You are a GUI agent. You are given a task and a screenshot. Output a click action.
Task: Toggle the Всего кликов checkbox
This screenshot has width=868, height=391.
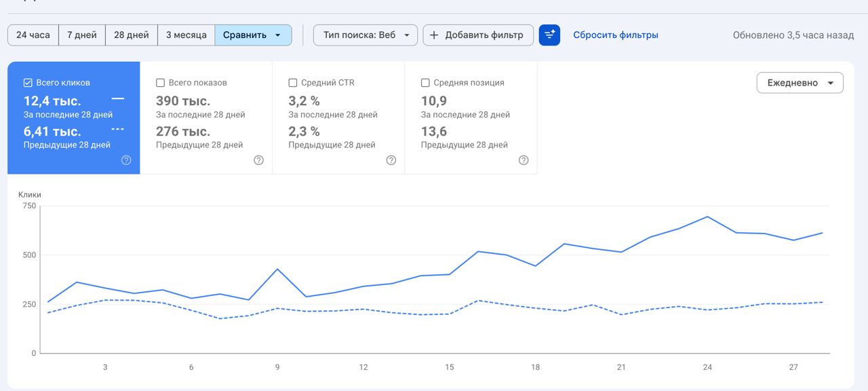click(28, 83)
